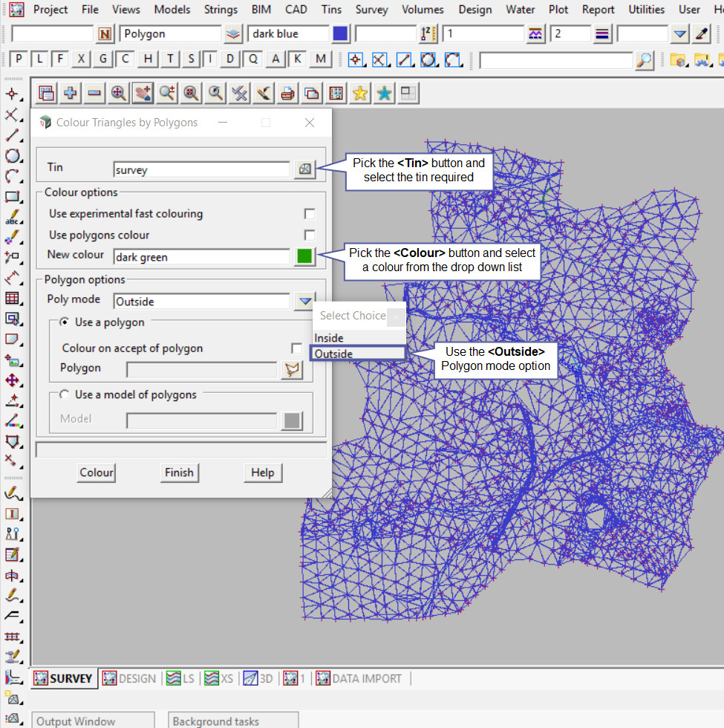Enable 'Use experimental fast colouring' checkbox
This screenshot has width=724, height=728.
310,214
